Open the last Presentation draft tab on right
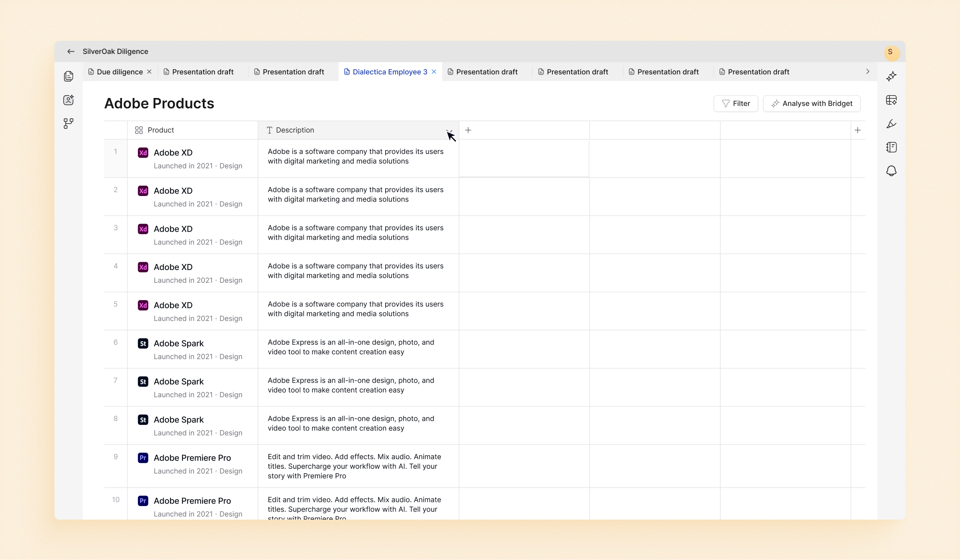 [x=754, y=72]
